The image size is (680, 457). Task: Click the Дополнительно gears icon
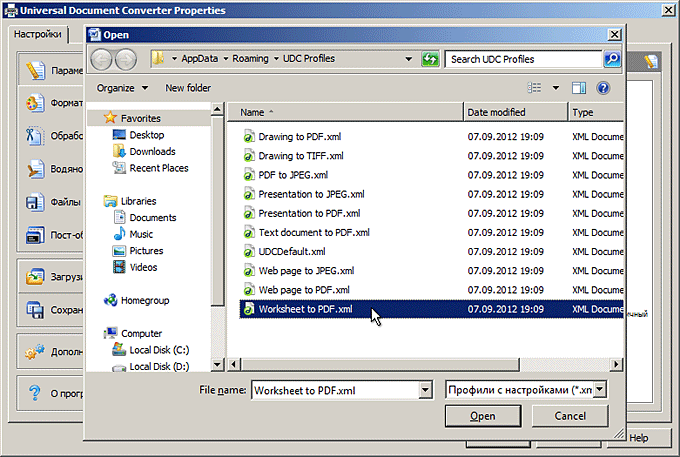click(x=35, y=351)
